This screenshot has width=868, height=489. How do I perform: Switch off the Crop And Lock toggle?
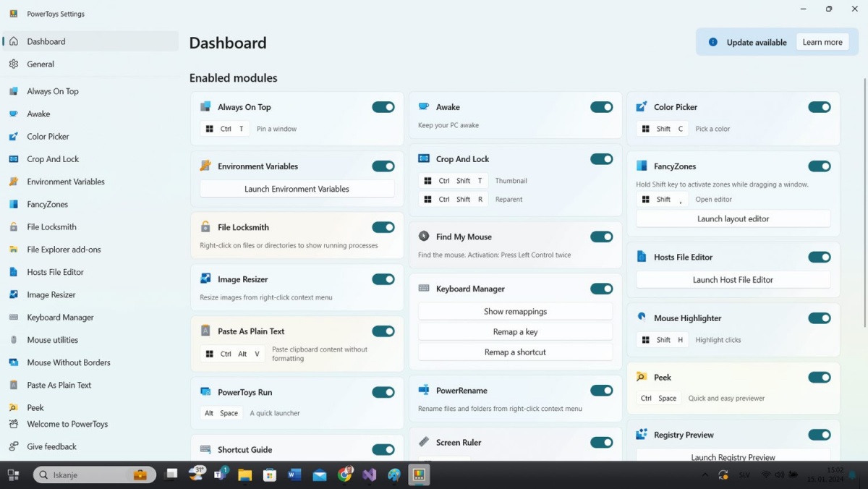(x=602, y=159)
